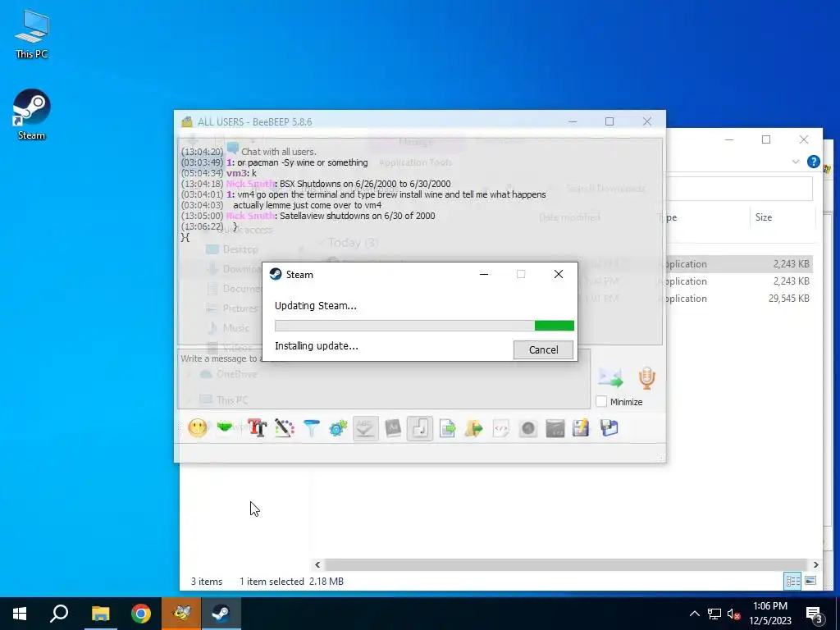Open the notification center icon

tap(815, 614)
